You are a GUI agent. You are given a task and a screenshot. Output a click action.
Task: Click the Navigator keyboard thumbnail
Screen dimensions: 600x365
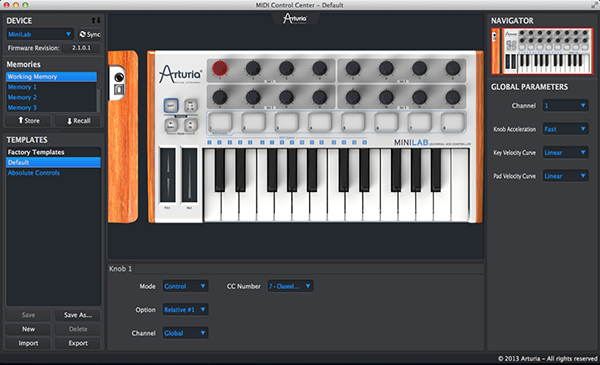542,51
